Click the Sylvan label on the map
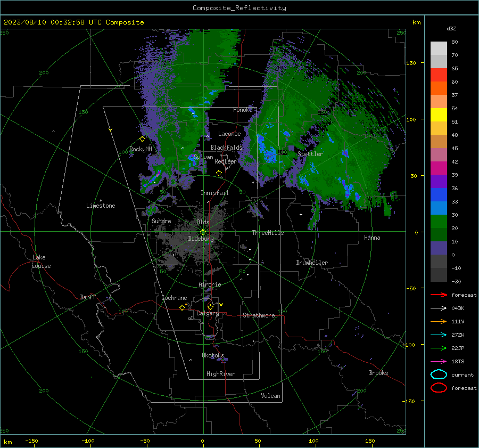 (203, 157)
